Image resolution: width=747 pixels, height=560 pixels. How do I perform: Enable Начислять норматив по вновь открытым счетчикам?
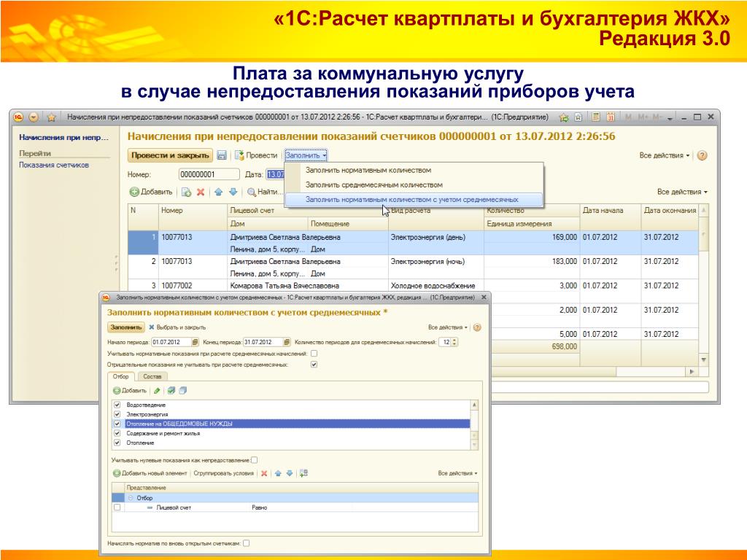click(247, 543)
